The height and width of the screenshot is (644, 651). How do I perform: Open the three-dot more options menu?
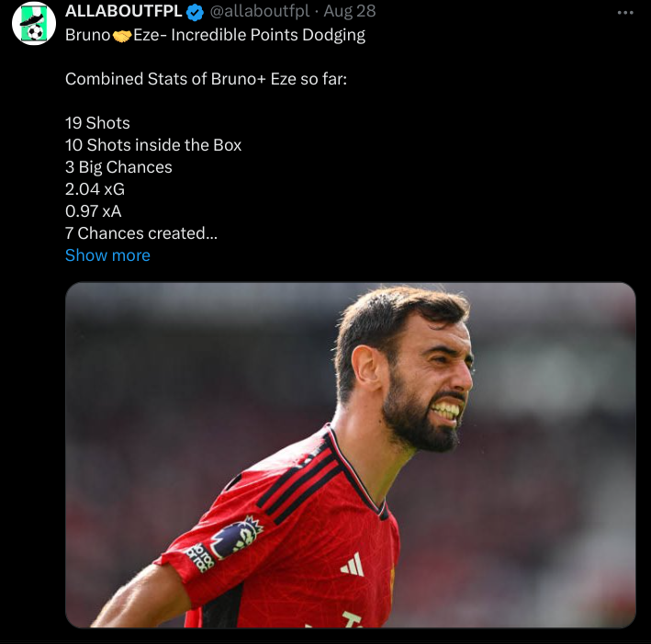(625, 12)
